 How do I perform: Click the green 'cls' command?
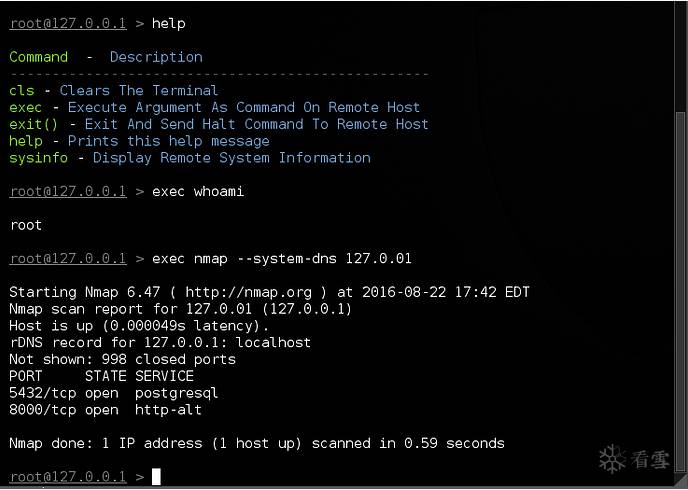tap(22, 90)
